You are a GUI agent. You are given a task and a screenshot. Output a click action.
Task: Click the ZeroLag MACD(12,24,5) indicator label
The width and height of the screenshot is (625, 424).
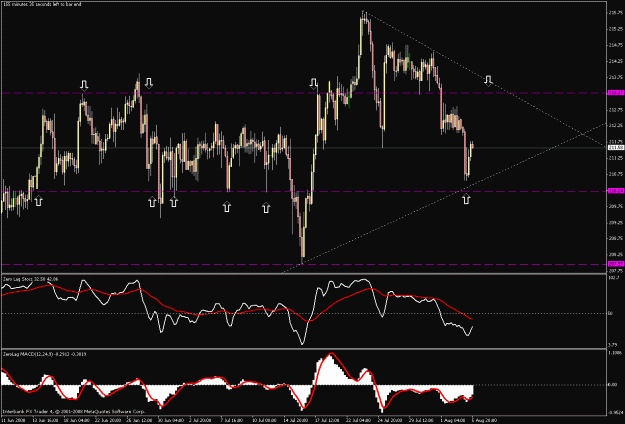pyautogui.click(x=45, y=354)
